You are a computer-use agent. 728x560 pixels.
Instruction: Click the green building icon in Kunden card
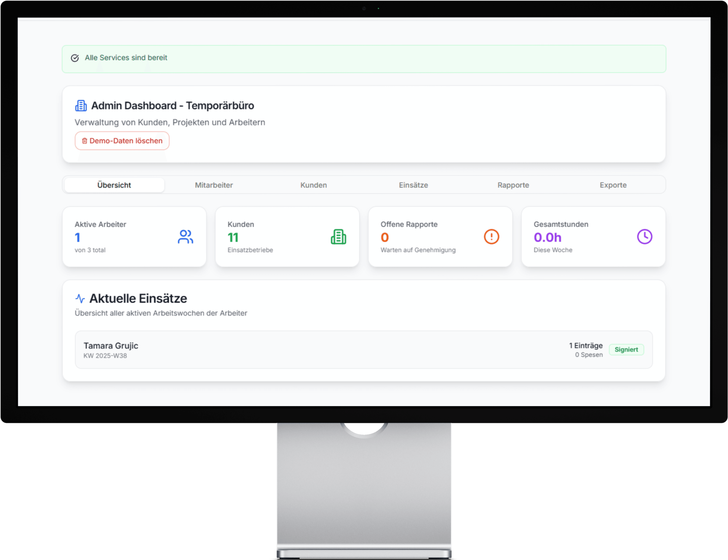click(x=338, y=237)
